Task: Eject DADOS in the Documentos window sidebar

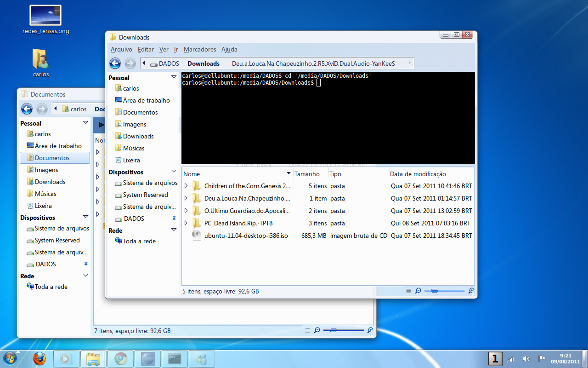Action: click(86, 264)
